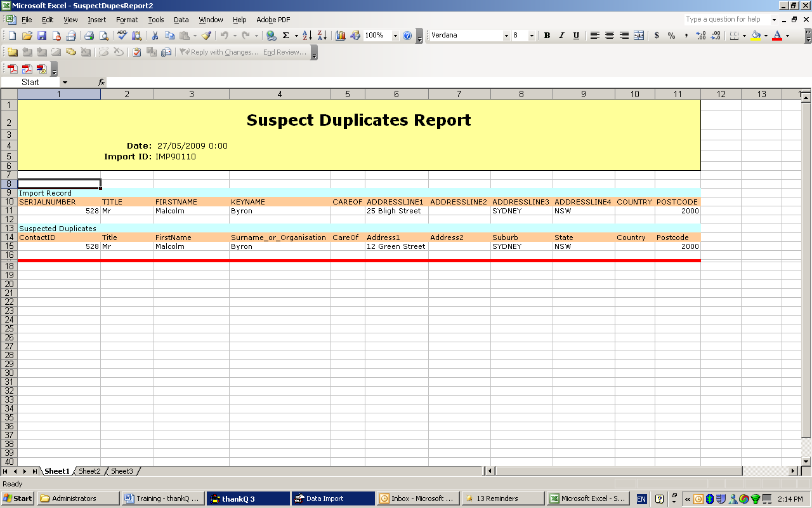Screen dimensions: 812x508
Task: Apply Currency style format
Action: [x=657, y=36]
